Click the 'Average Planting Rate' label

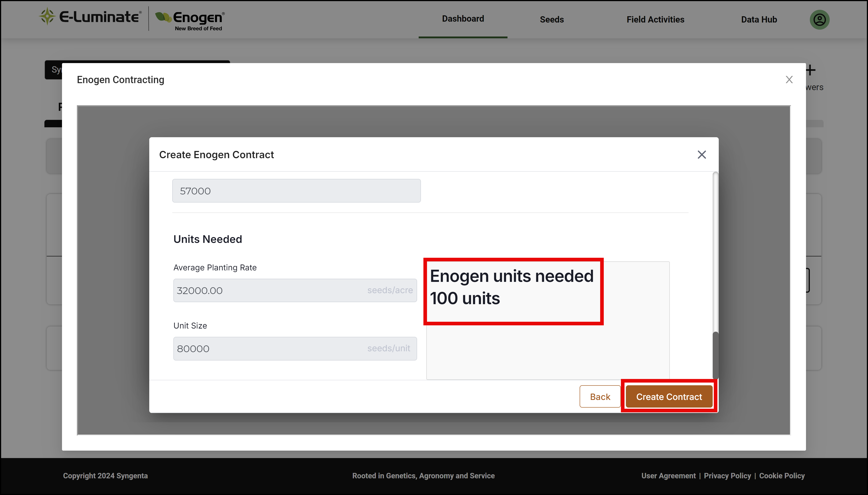point(215,268)
